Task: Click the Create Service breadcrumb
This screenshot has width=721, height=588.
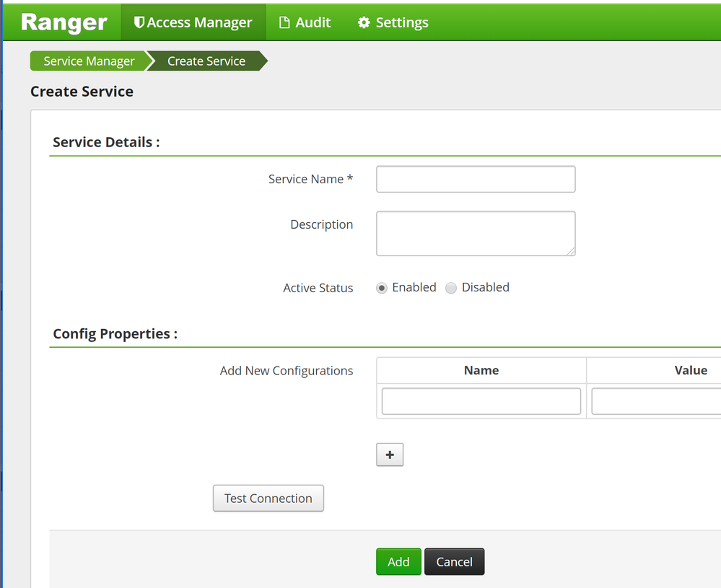Action: [x=206, y=61]
